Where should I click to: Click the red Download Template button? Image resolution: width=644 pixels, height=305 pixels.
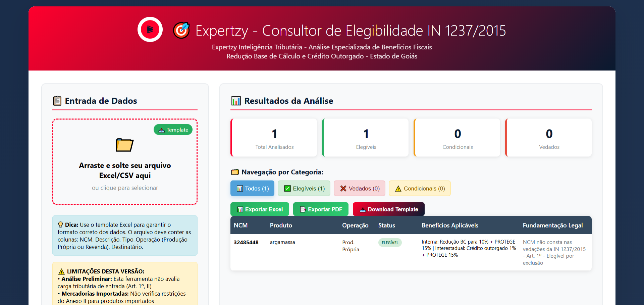388,209
